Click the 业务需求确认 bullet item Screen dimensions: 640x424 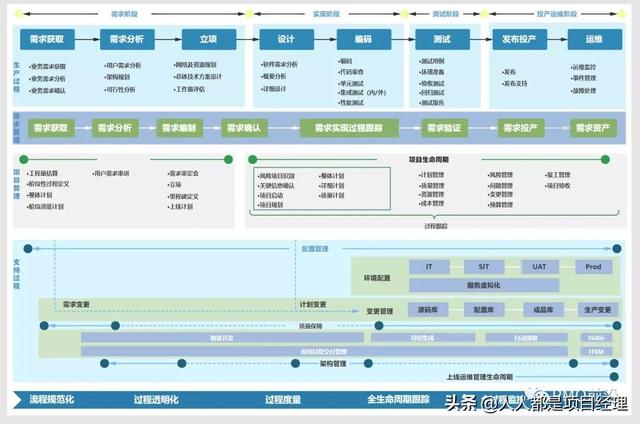[47, 91]
